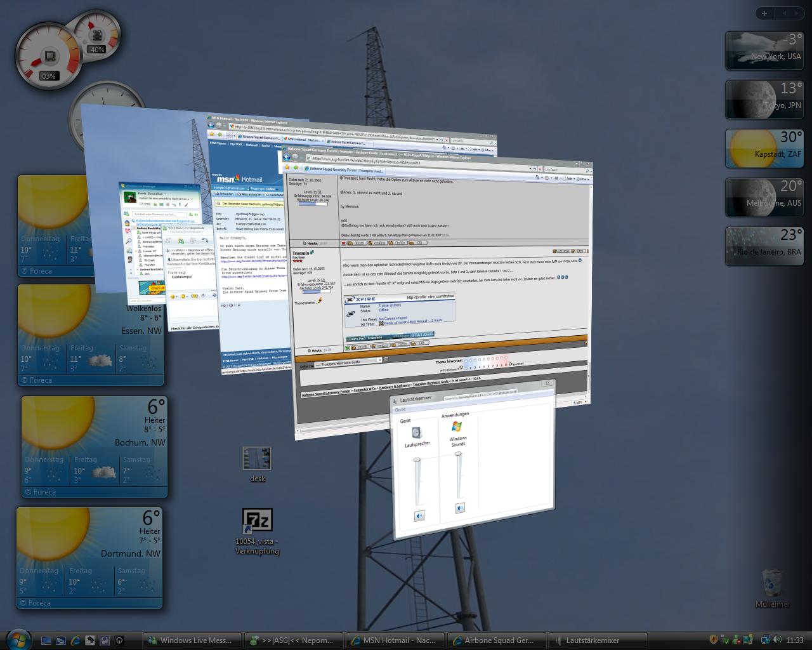Viewport: 812px width, 650px height.
Task: Mute Windows Sounds in the volume mixer
Action: 459,508
